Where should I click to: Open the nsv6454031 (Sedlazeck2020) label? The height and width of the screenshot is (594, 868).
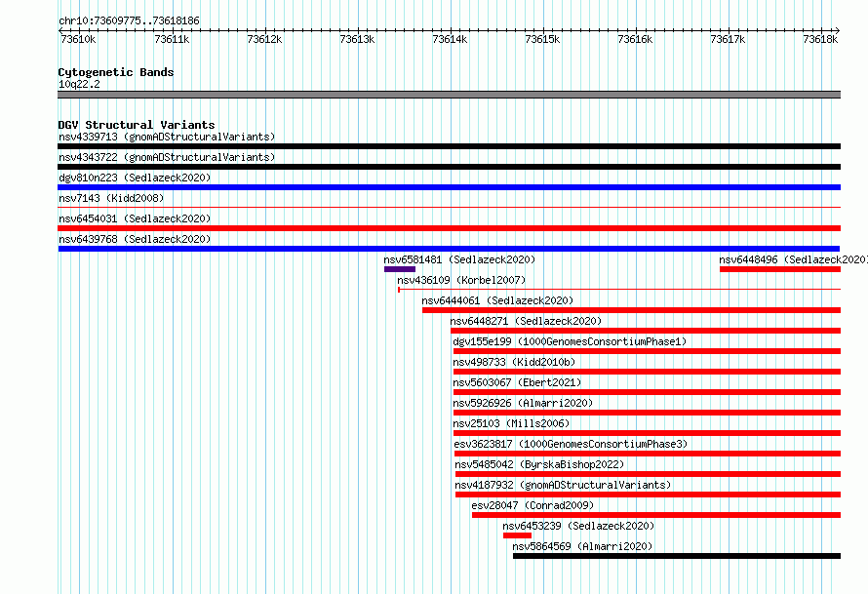coord(135,218)
